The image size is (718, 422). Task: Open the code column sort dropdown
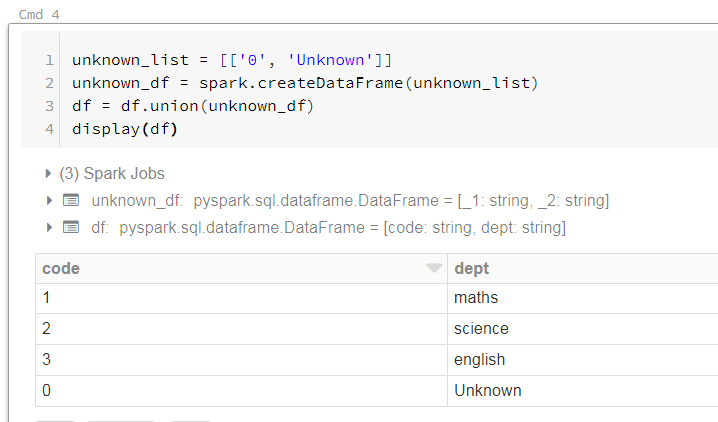coord(434,268)
